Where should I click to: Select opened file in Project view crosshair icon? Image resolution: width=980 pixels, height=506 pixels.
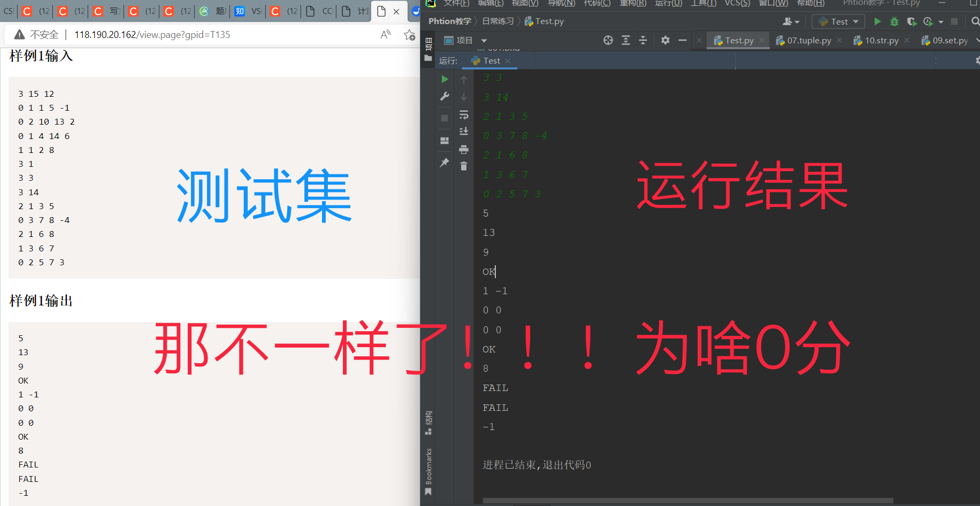pos(607,40)
